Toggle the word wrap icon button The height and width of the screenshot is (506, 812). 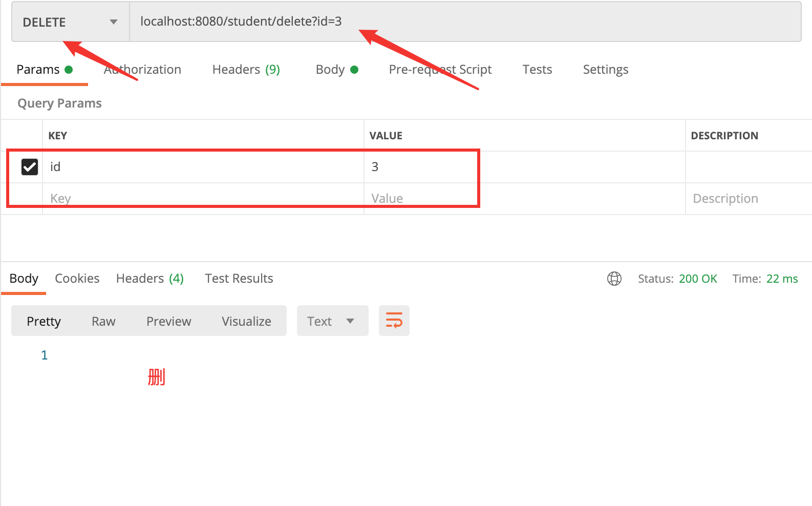[x=394, y=321]
